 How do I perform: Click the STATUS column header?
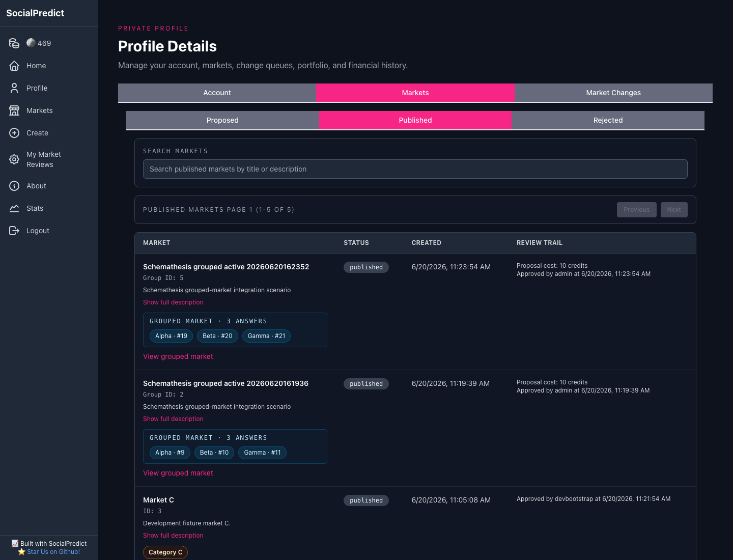pos(356,243)
